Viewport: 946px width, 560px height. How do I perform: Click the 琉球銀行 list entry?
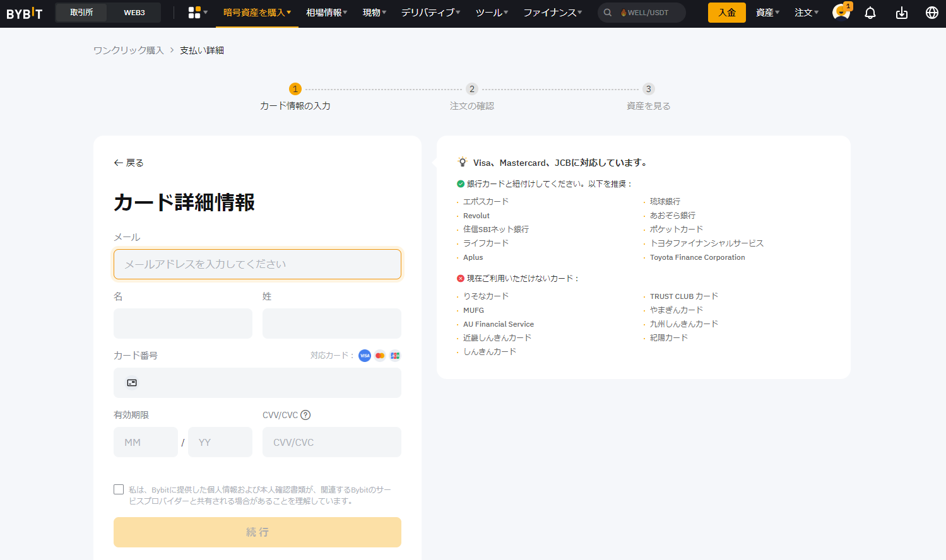pos(665,202)
